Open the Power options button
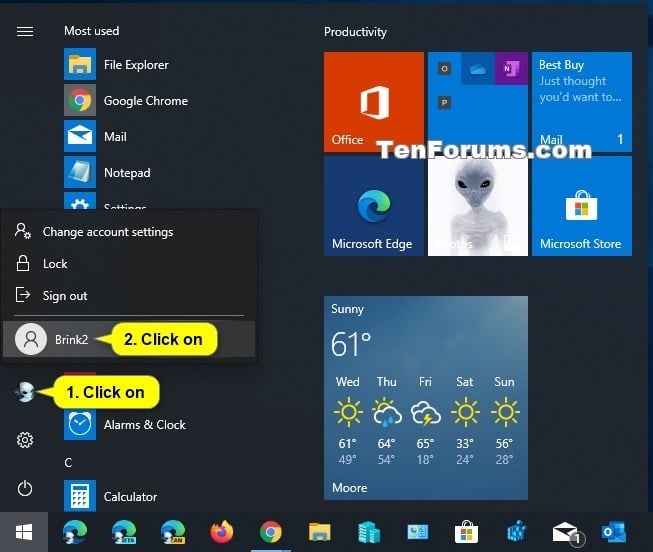 pos(25,488)
